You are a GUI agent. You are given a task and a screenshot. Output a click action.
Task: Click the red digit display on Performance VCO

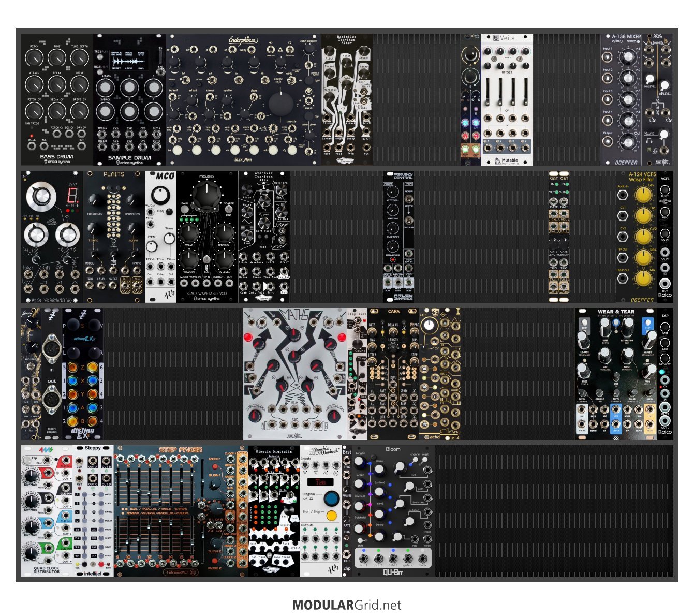point(72,195)
